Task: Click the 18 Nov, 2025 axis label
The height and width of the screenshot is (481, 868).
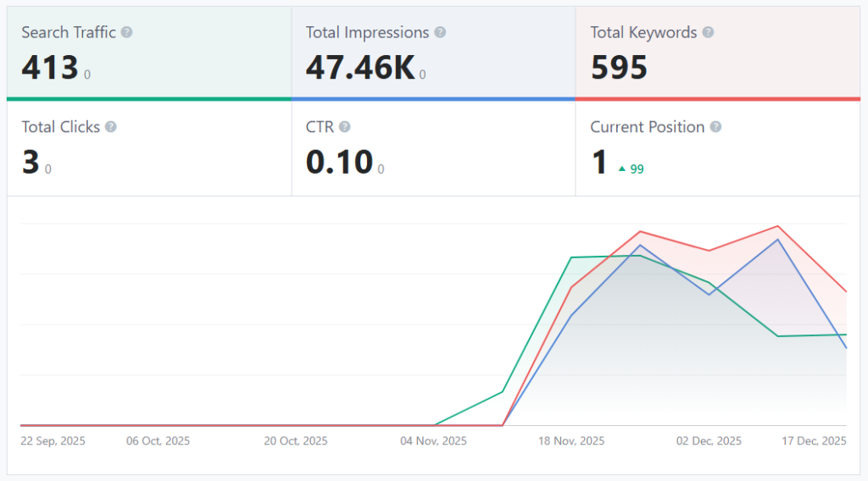Action: pos(571,440)
